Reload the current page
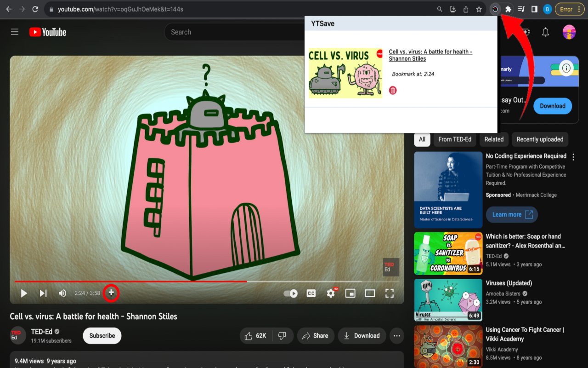 [35, 9]
